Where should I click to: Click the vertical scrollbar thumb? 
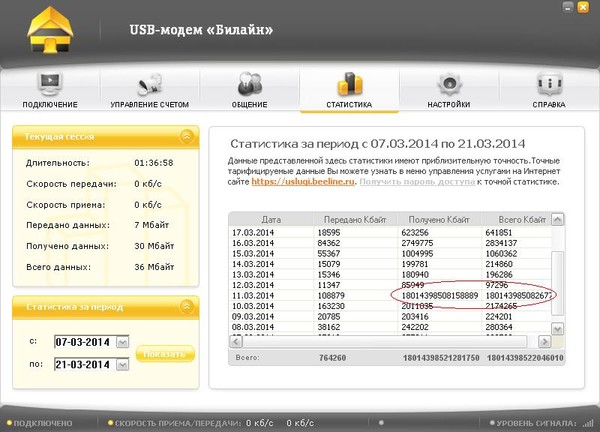(x=558, y=283)
